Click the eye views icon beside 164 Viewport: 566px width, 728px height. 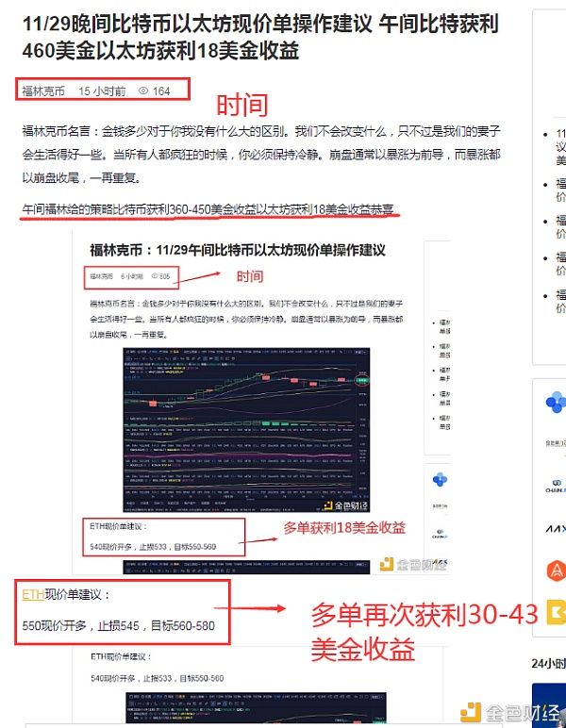click(143, 91)
